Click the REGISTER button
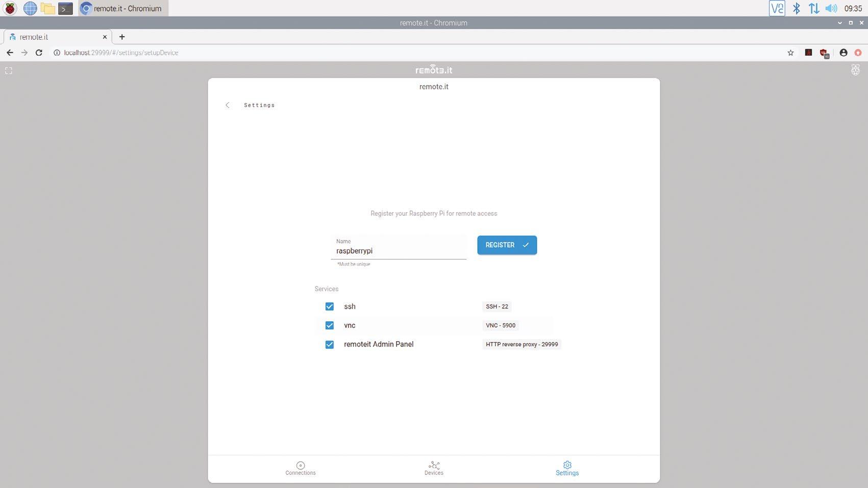 pyautogui.click(x=507, y=245)
